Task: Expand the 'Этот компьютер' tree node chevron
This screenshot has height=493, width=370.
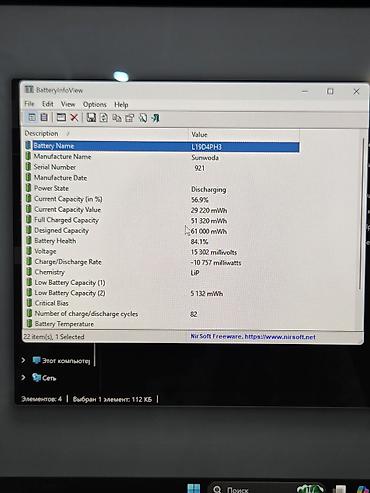Action: (x=23, y=360)
